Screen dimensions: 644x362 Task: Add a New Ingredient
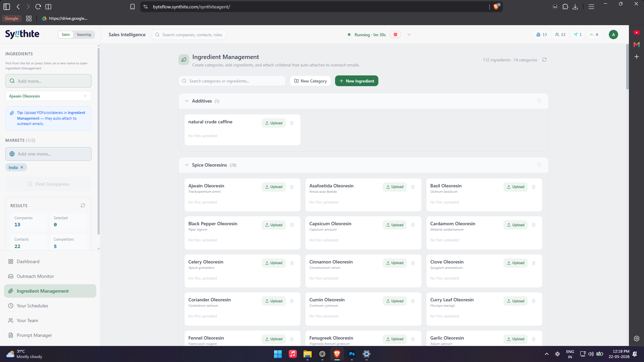(357, 81)
